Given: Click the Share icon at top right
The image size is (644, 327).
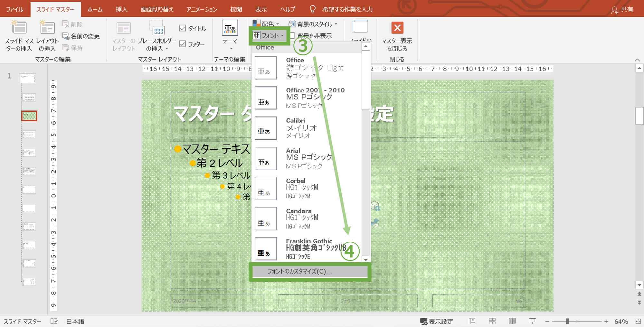Looking at the screenshot, I should 622,10.
